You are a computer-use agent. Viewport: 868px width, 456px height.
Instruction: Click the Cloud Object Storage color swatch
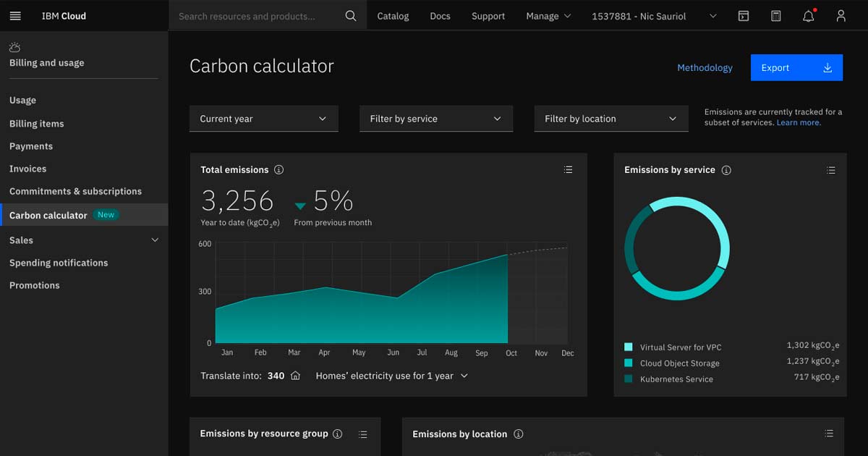click(x=628, y=363)
